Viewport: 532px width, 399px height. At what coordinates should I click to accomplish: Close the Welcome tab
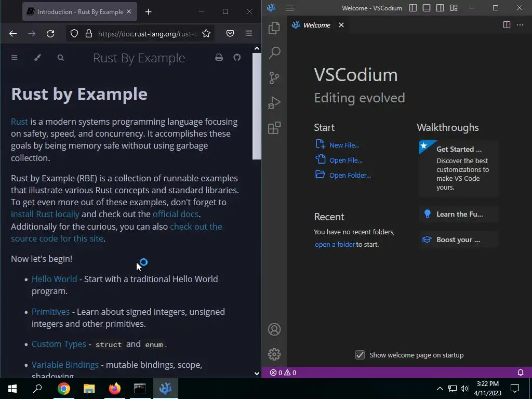[341, 25]
